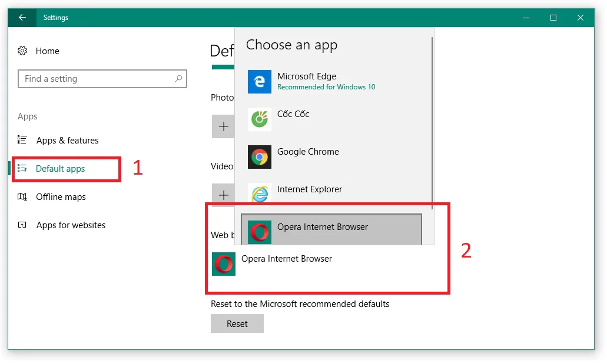Open Home settings gear icon
The image size is (607, 364).
pos(22,51)
